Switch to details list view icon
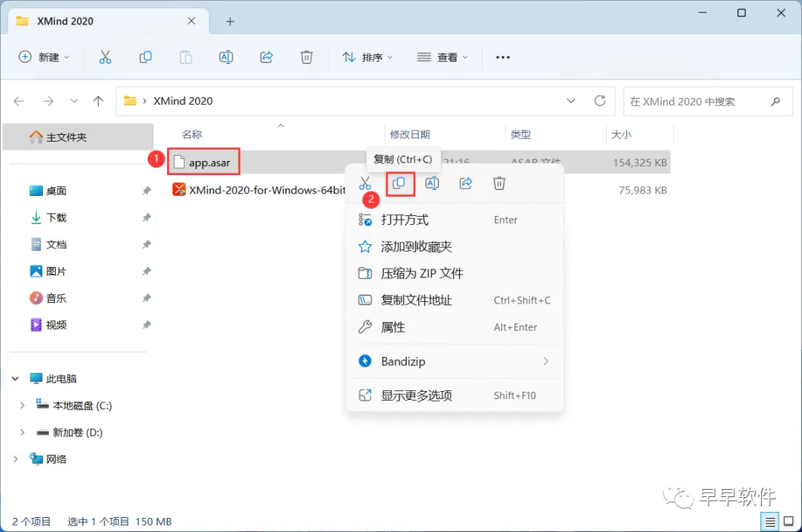Viewport: 802px width, 532px height. click(x=770, y=522)
